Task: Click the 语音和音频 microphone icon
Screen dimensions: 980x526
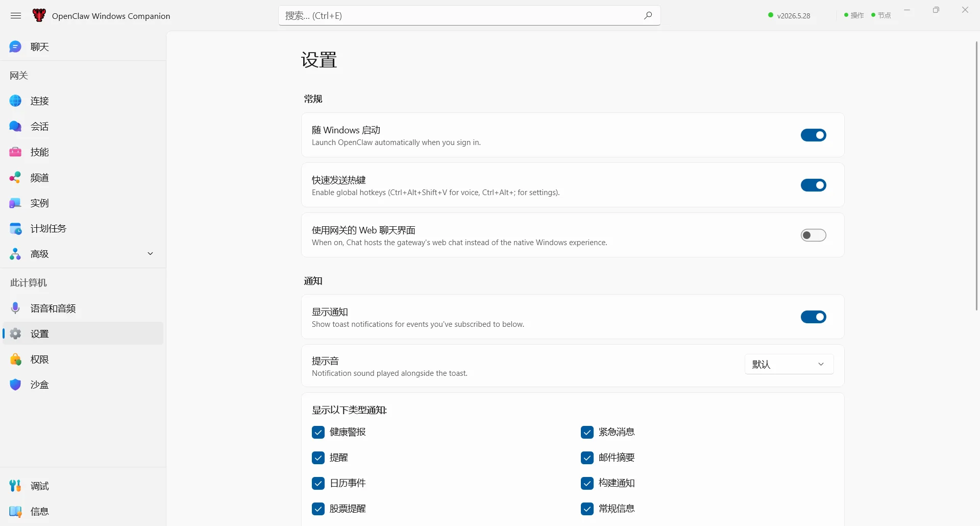Action: click(x=15, y=308)
